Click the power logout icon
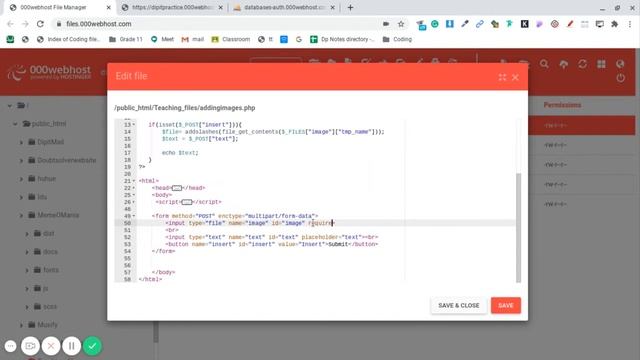The image size is (640, 360). [620, 78]
